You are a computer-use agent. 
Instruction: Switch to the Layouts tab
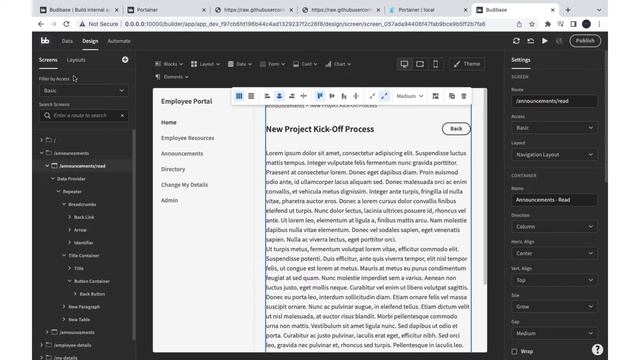coord(76,60)
